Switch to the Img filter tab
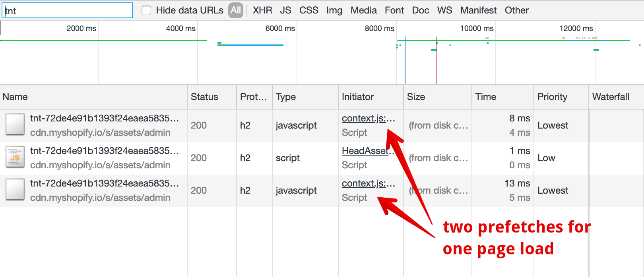Image resolution: width=644 pixels, height=277 pixels. [x=334, y=10]
